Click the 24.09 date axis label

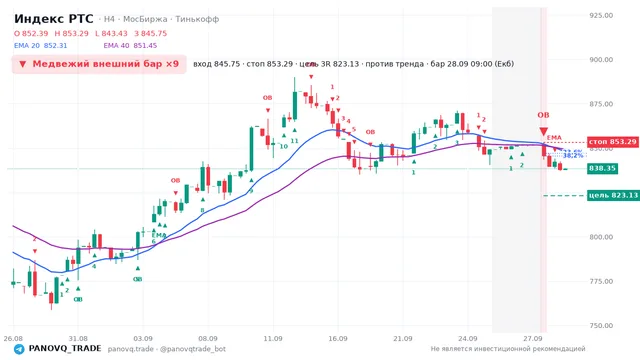pos(467,339)
